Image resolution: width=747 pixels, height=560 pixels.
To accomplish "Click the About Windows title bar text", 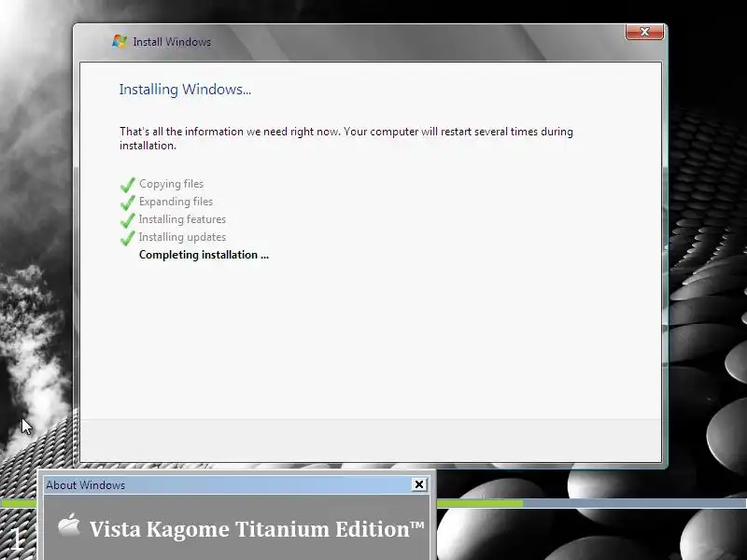I will (85, 484).
